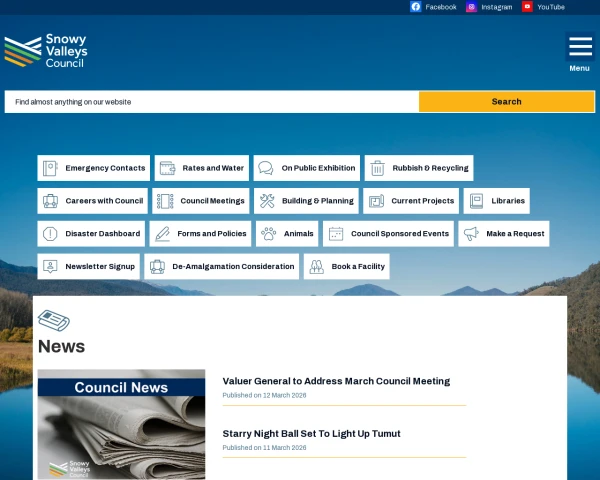Click the Instagram icon in header
Viewport: 600px width, 480px height.
pyautogui.click(x=471, y=7)
